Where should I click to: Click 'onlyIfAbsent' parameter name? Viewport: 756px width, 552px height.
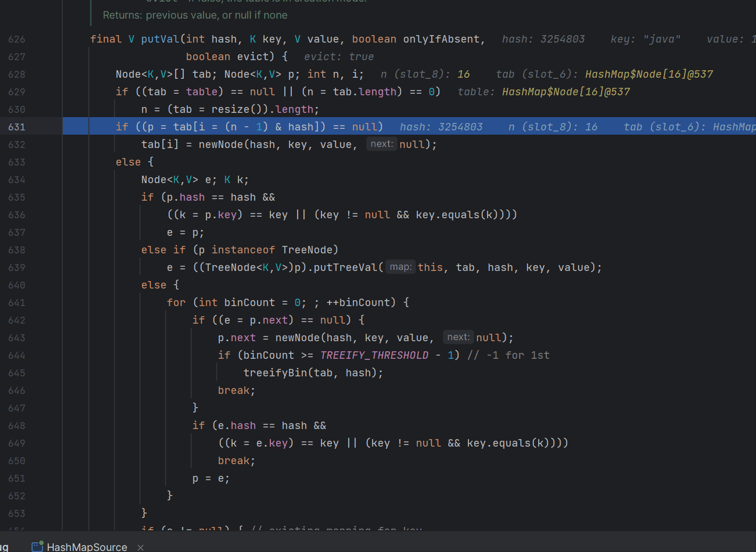(441, 39)
